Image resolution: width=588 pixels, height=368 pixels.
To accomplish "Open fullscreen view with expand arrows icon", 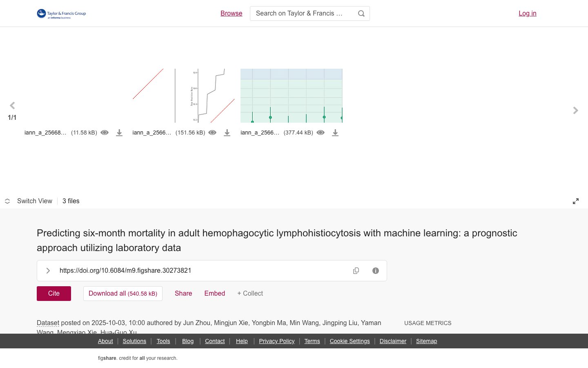I will 576,201.
